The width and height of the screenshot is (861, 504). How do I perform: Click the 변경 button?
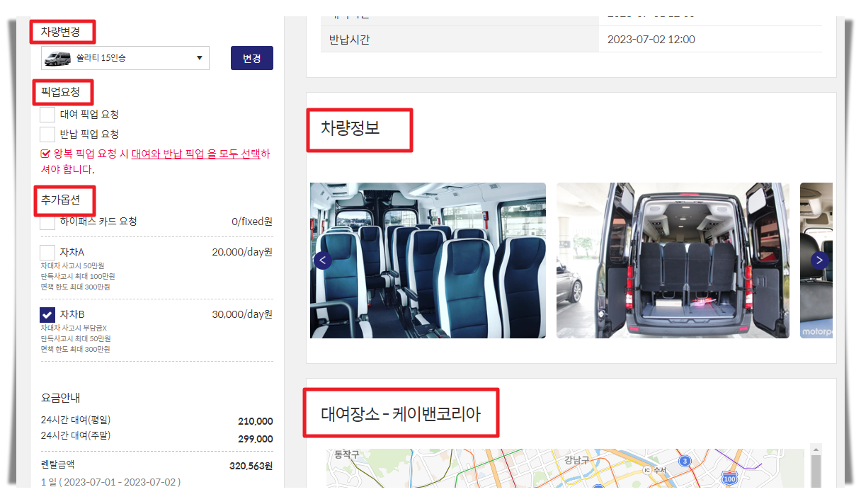(x=252, y=58)
